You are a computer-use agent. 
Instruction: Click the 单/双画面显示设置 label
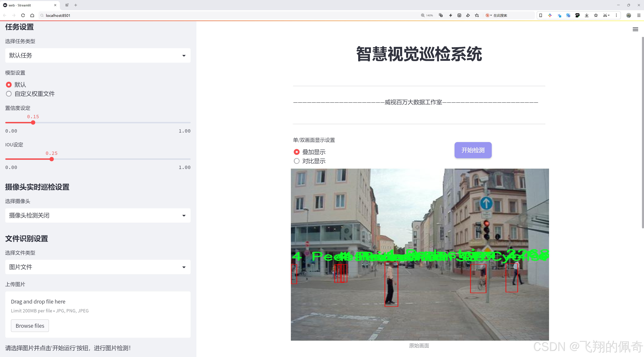point(314,140)
